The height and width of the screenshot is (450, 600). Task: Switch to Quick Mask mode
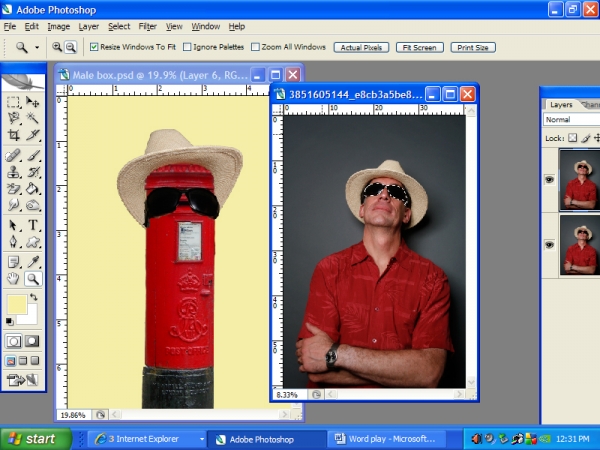tap(32, 341)
